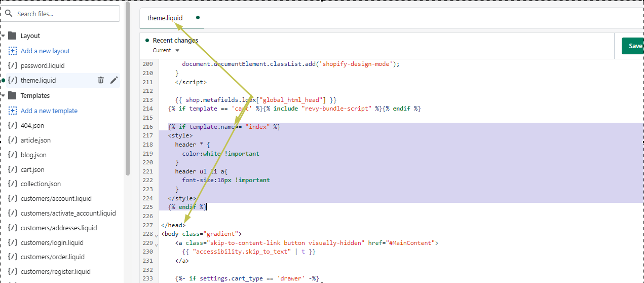
Task: Rename theme.liquid with pencil icon
Action: point(114,80)
